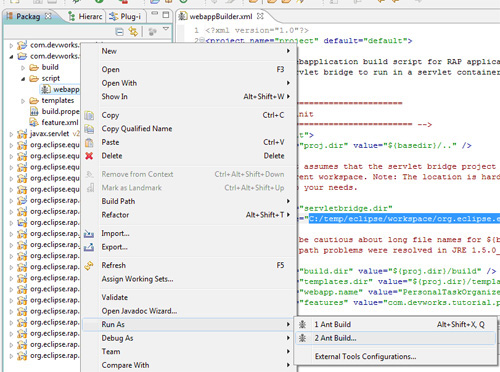500x372 pixels.
Task: Select 1 Ant Build in the submenu
Action: pyautogui.click(x=395, y=324)
